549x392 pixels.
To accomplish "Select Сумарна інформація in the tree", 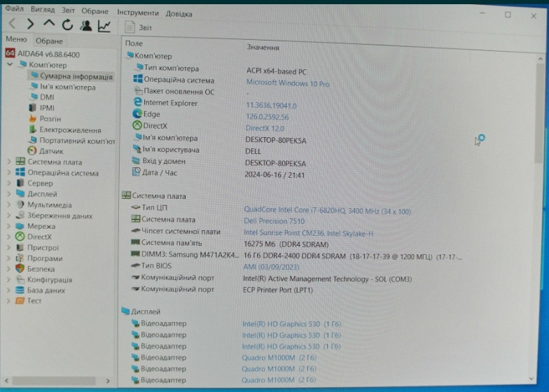I will pos(71,76).
